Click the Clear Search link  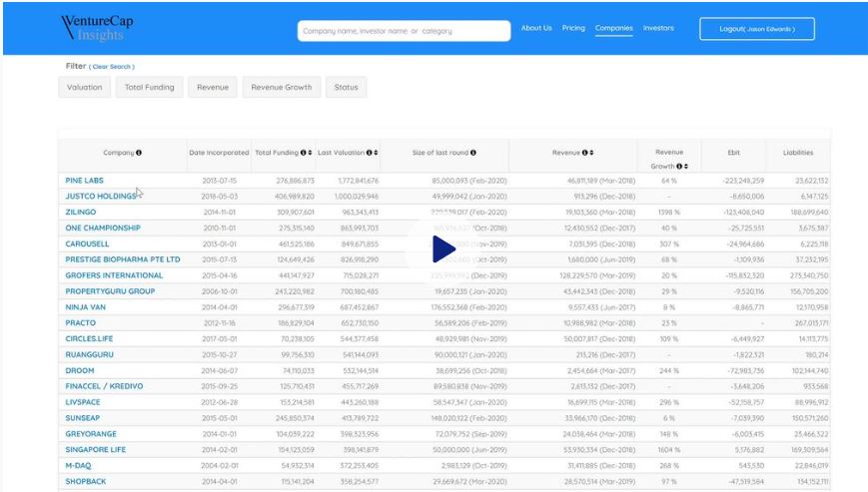pos(111,66)
